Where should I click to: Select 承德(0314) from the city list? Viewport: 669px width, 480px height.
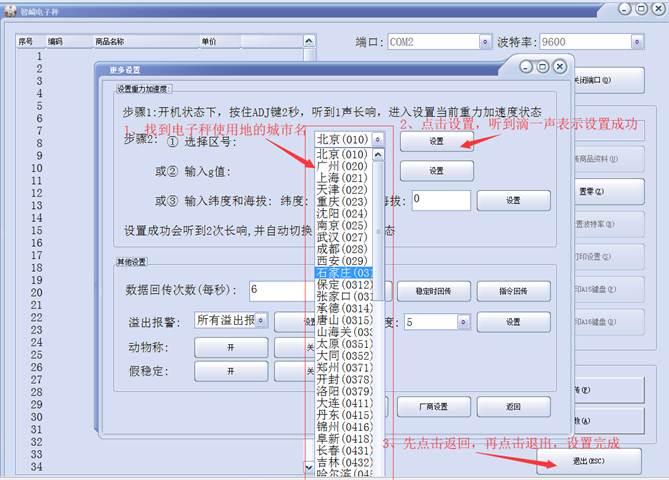pyautogui.click(x=343, y=308)
